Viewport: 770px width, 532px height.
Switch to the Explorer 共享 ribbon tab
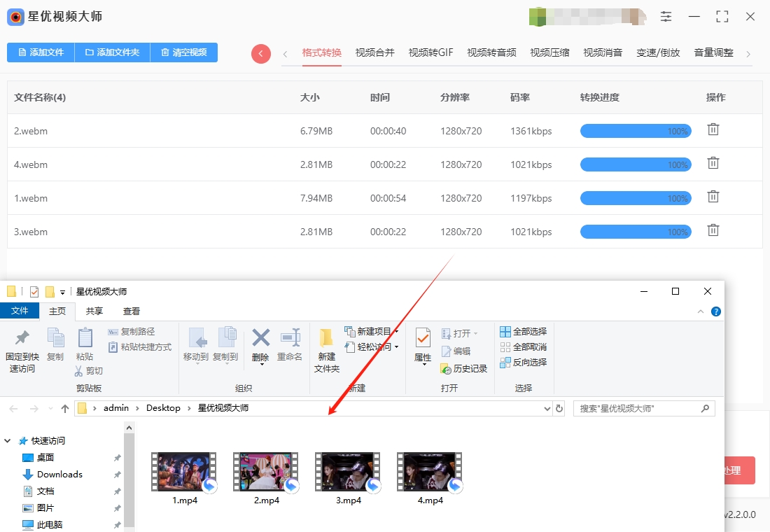tap(94, 311)
